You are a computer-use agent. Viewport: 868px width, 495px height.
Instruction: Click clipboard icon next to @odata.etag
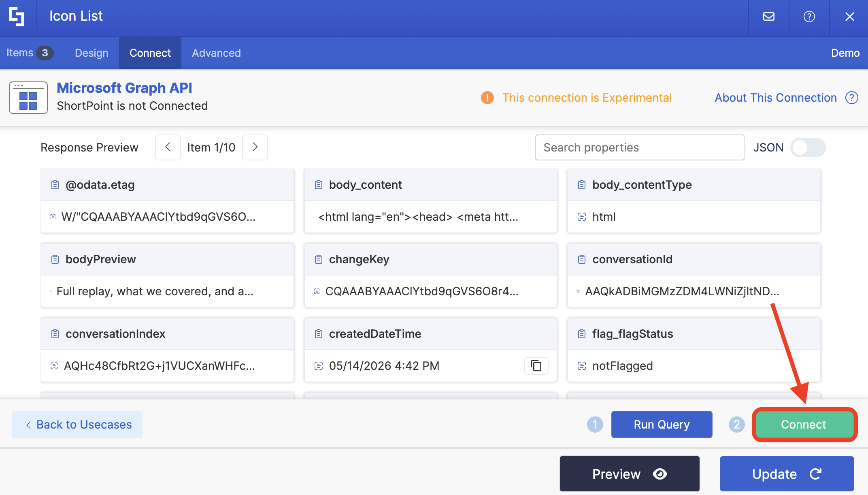(x=55, y=185)
